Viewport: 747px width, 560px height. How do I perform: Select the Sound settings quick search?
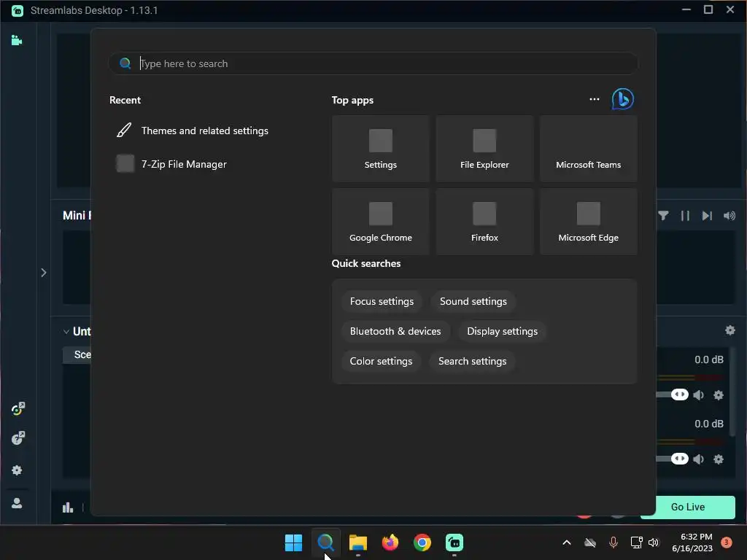point(473,301)
